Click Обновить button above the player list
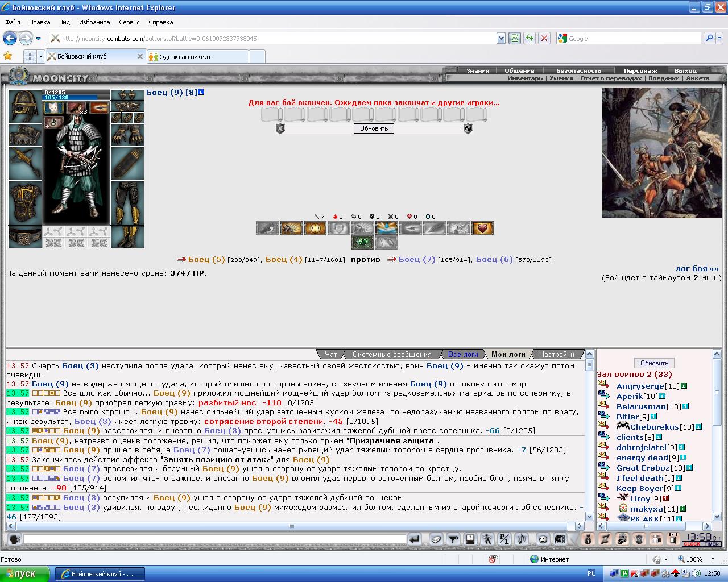Viewport: 728px width, 582px height. 654,363
